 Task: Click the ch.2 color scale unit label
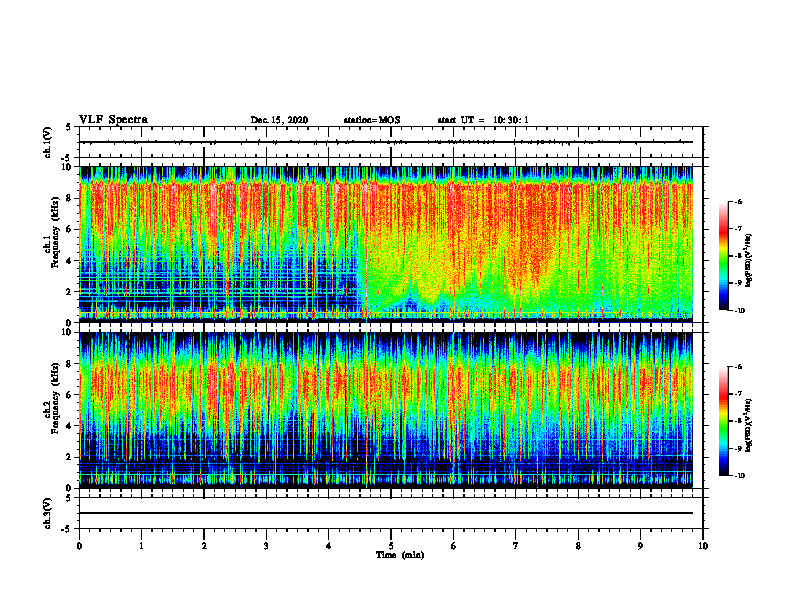click(749, 426)
